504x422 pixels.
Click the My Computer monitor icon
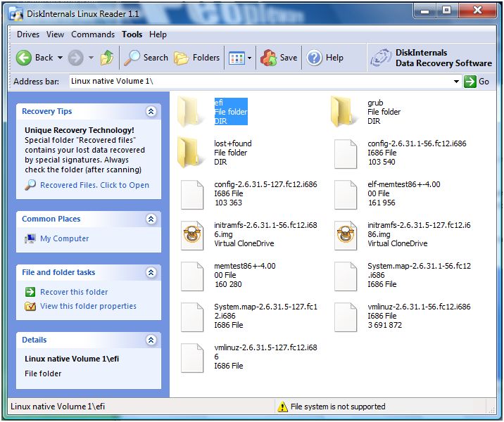coord(30,238)
